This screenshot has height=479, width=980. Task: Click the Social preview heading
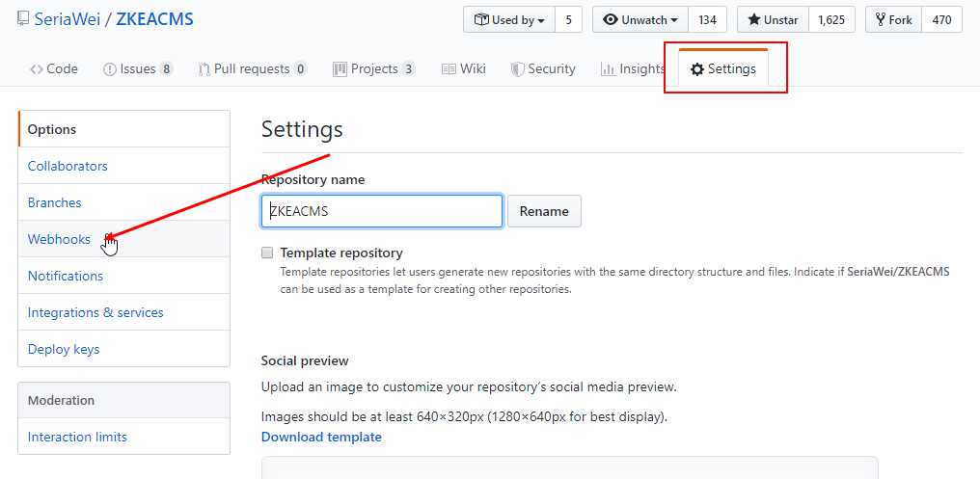pyautogui.click(x=305, y=360)
